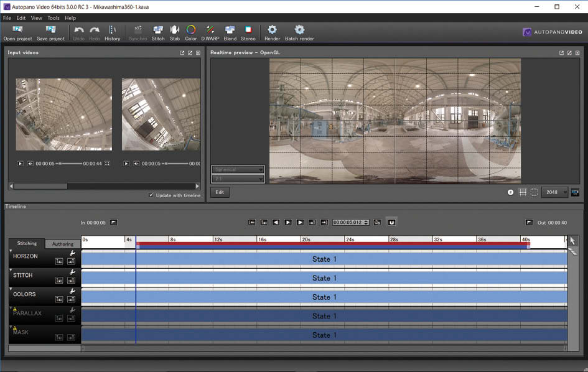Screen dimensions: 588x372
Task: Select HORIZON State 1 block
Action: (324, 259)
